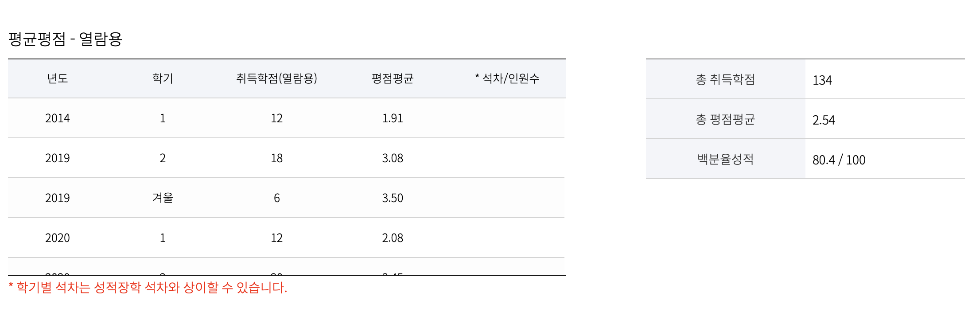The width and height of the screenshot is (980, 320).
Task: Select the 2.08 GPA value
Action: pyautogui.click(x=393, y=238)
